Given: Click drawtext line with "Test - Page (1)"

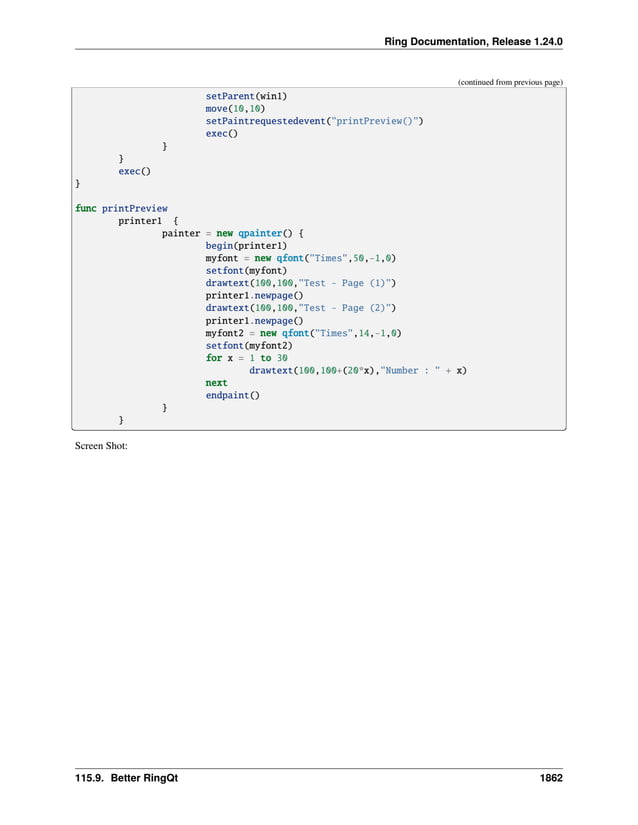Looking at the screenshot, I should (x=301, y=283).
